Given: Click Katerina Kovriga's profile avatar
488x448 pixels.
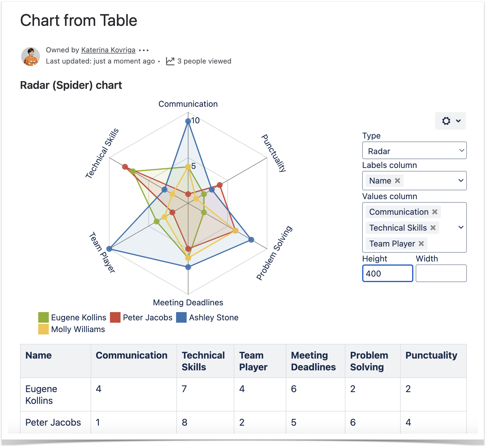Looking at the screenshot, I should (x=31, y=56).
